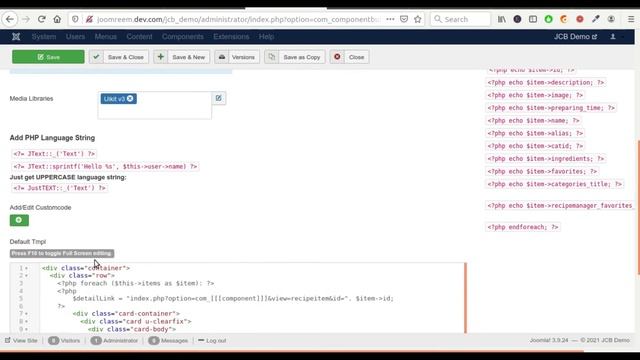
Task: Open the Menus menu
Action: [106, 37]
